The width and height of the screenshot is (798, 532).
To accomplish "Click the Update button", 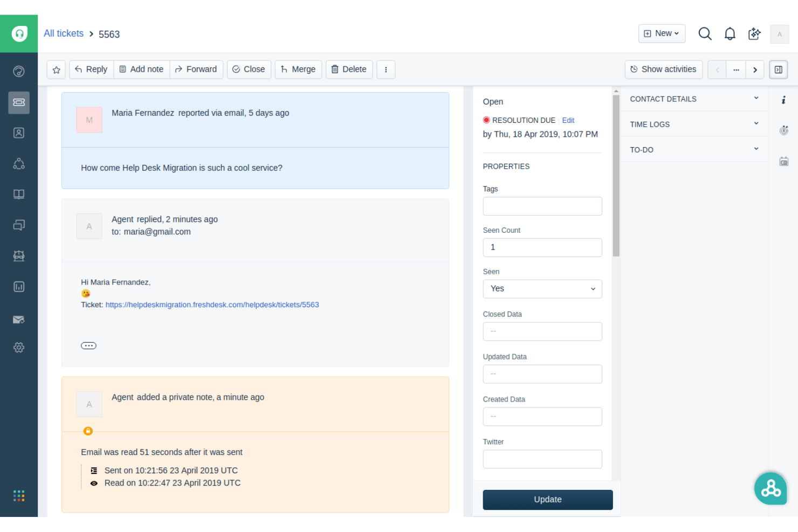I will [x=547, y=499].
